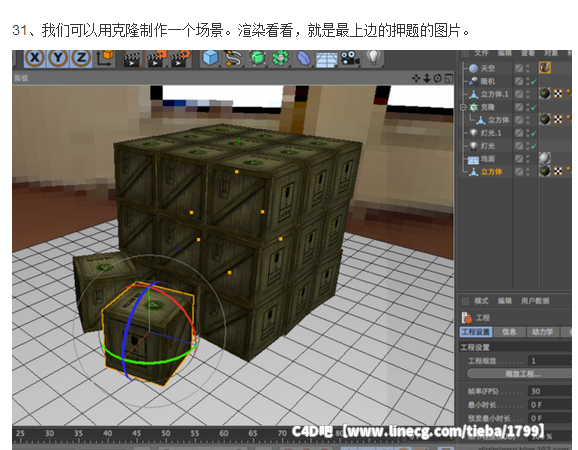This screenshot has height=450, width=578.
Task: Click the Render to Picture Viewer icon
Action: click(x=156, y=59)
